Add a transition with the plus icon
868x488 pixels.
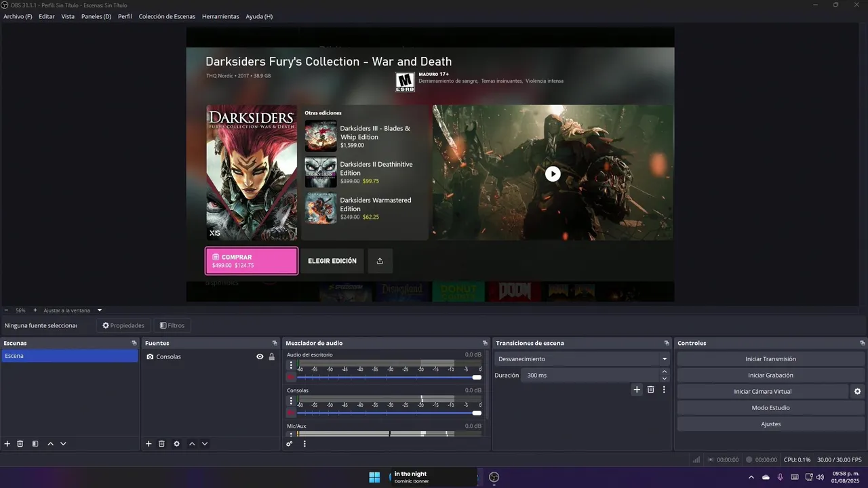pos(637,390)
